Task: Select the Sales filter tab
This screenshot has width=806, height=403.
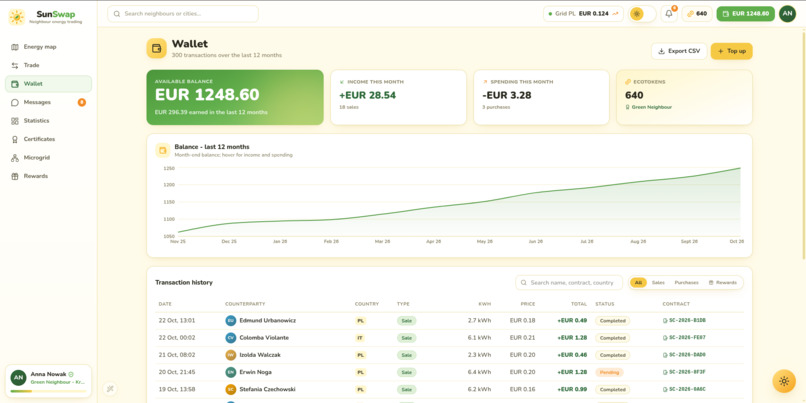Action: click(x=658, y=283)
